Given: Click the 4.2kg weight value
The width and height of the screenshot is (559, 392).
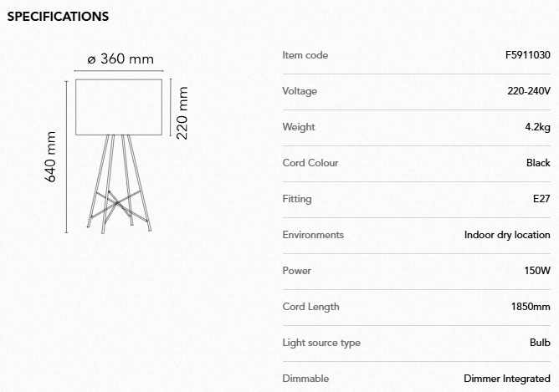Looking at the screenshot, I should (x=536, y=127).
